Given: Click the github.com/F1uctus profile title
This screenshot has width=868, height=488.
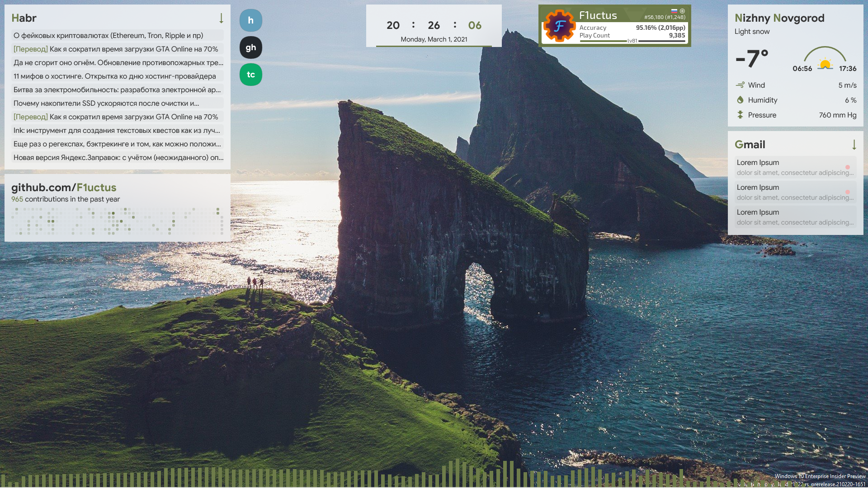Looking at the screenshot, I should click(64, 188).
